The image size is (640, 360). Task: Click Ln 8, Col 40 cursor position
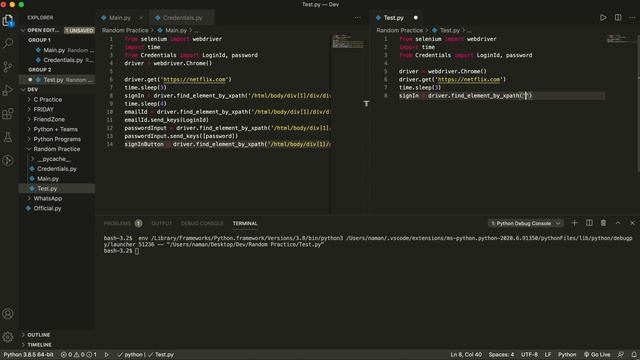tap(466, 355)
